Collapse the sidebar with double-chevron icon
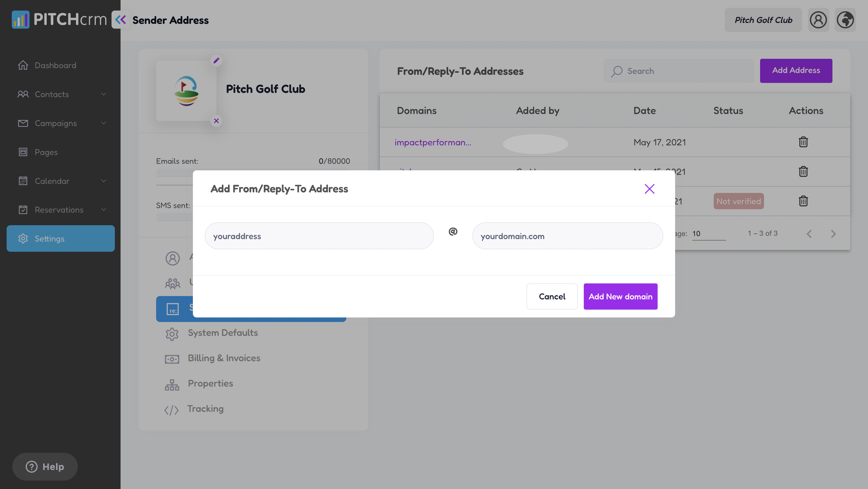868x489 pixels. [120, 20]
